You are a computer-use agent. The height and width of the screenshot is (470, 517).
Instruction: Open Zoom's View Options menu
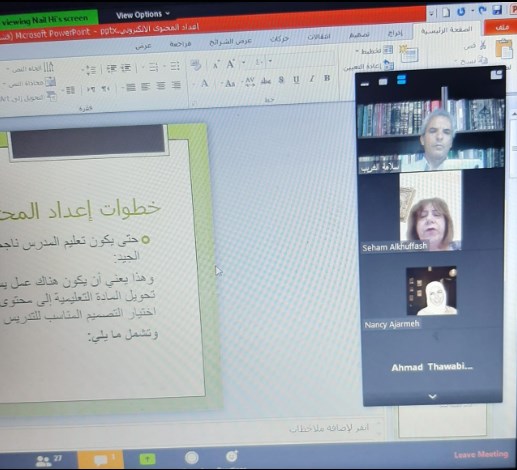142,15
